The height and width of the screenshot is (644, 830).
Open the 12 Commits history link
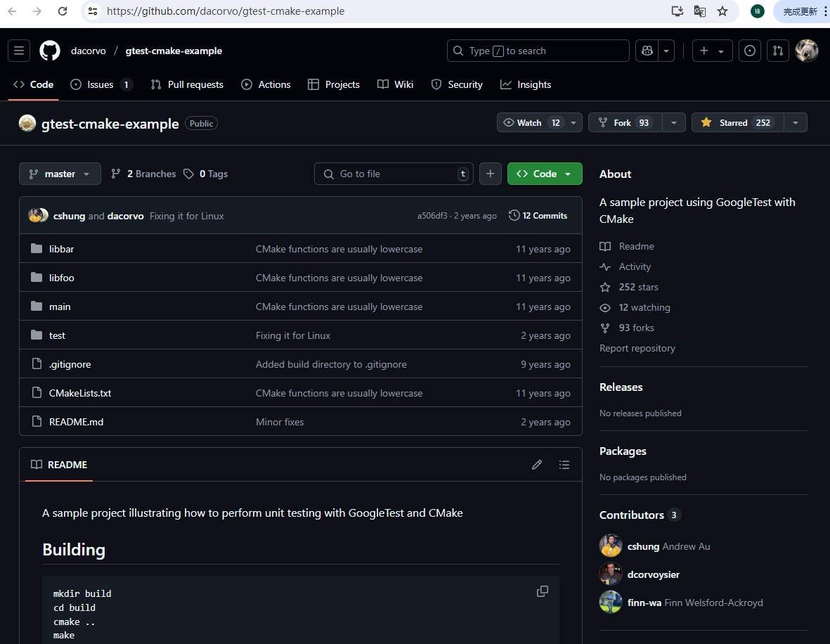(538, 216)
